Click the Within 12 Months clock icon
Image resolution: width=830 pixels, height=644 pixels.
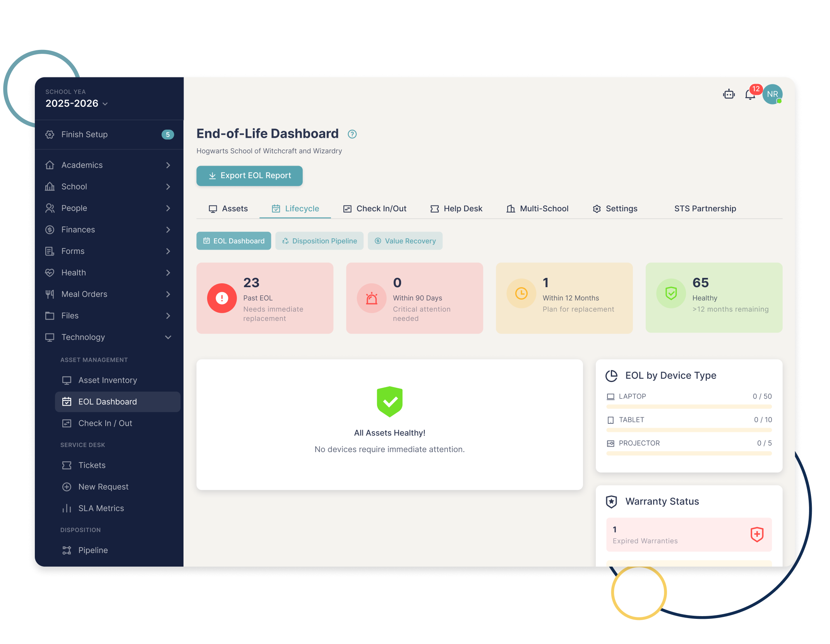521,293
